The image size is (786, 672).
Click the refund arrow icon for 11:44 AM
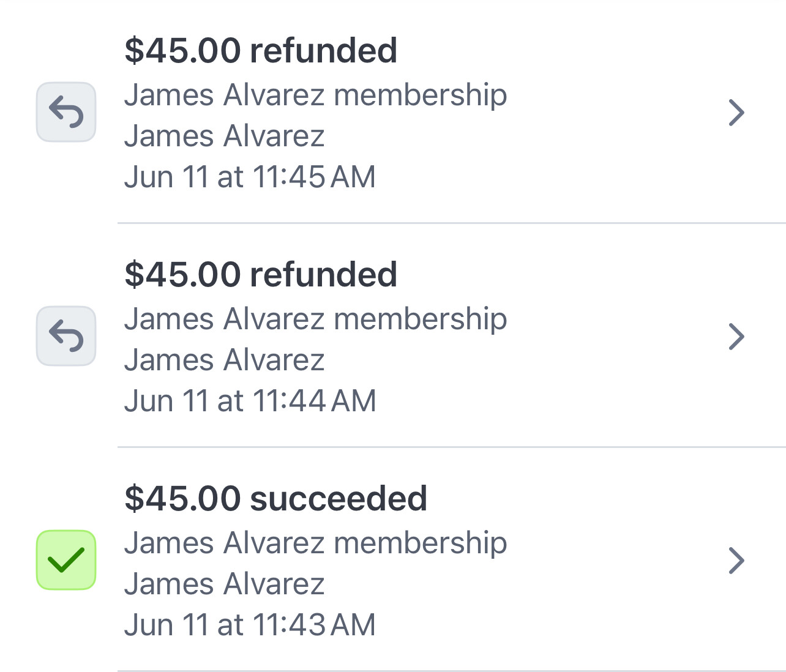pos(66,336)
